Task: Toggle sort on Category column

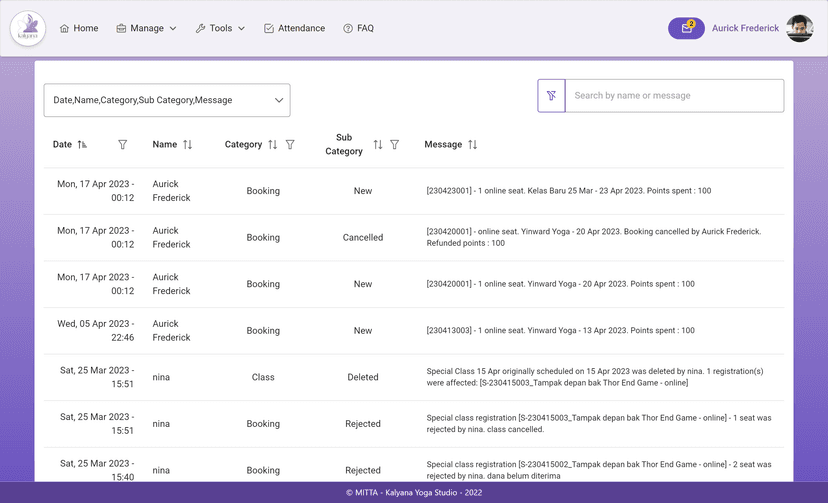Action: tap(272, 145)
